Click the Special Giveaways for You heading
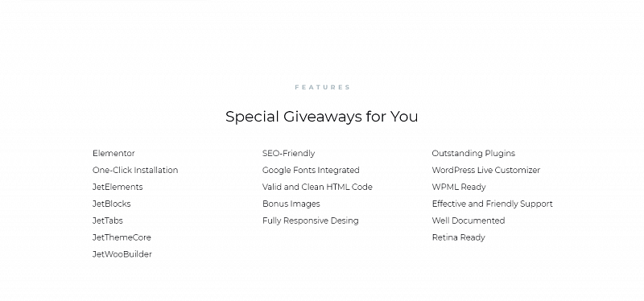The height and width of the screenshot is (301, 644). (x=321, y=117)
